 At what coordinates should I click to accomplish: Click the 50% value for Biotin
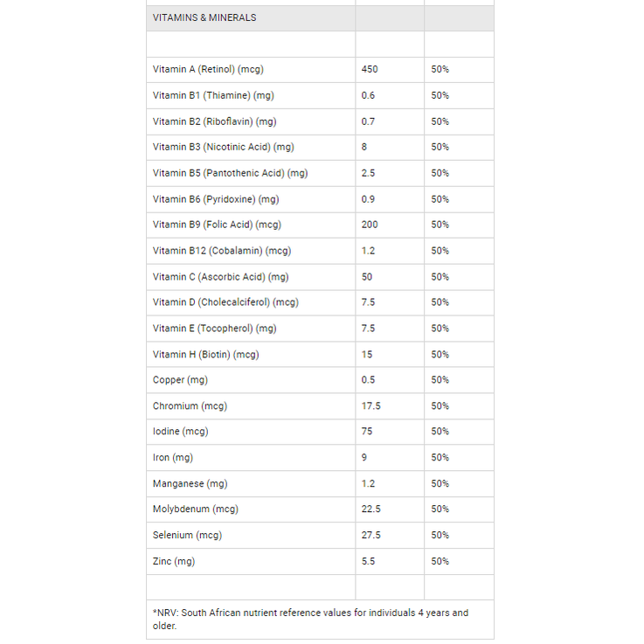(440, 355)
